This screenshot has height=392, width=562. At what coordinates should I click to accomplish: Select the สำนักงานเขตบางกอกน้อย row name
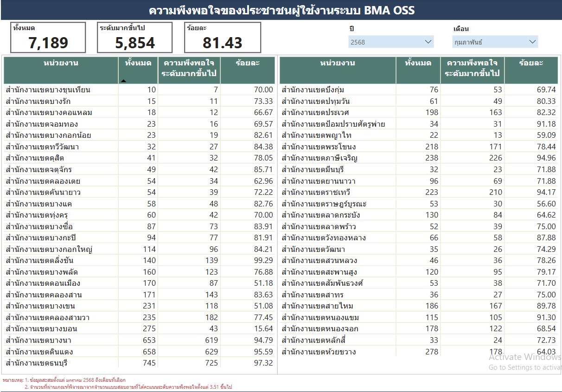48,135
